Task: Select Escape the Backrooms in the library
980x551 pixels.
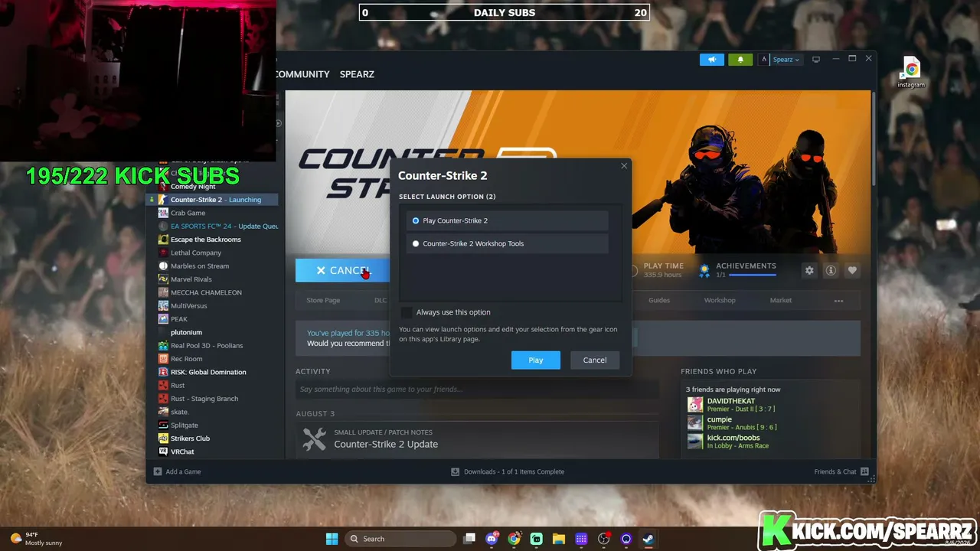Action: click(206, 240)
